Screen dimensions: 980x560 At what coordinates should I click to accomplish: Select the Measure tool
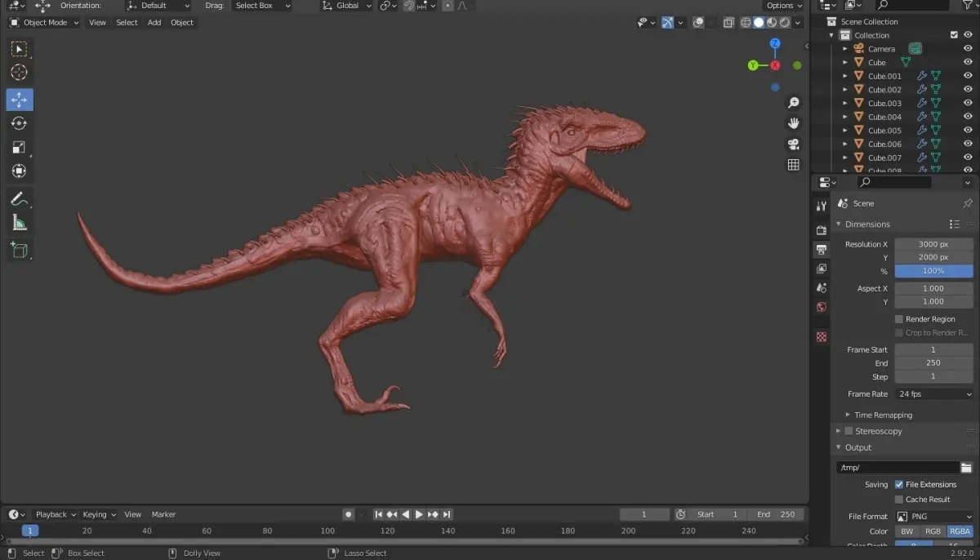(x=20, y=223)
